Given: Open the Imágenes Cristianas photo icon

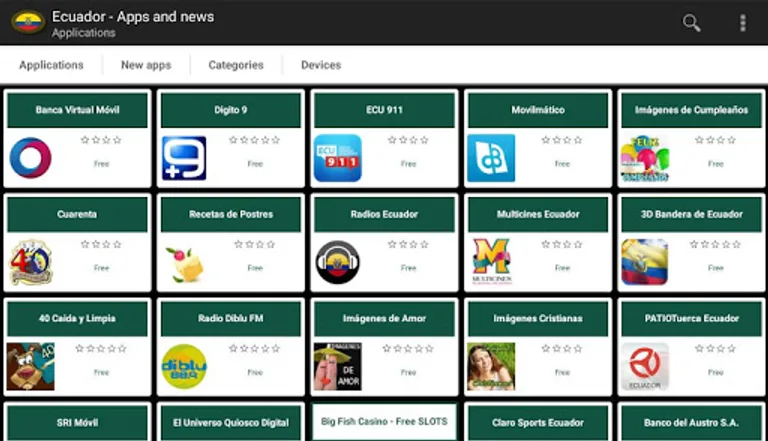Looking at the screenshot, I should click(491, 367).
